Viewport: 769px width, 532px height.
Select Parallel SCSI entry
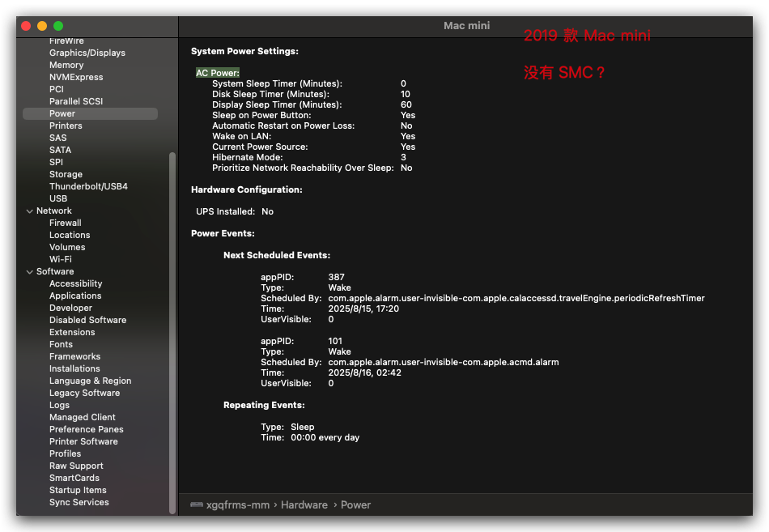[76, 101]
